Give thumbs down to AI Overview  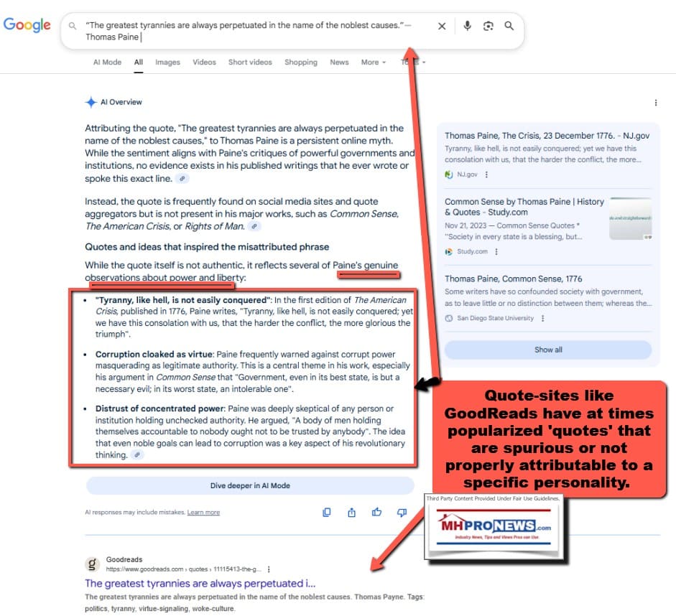point(402,512)
